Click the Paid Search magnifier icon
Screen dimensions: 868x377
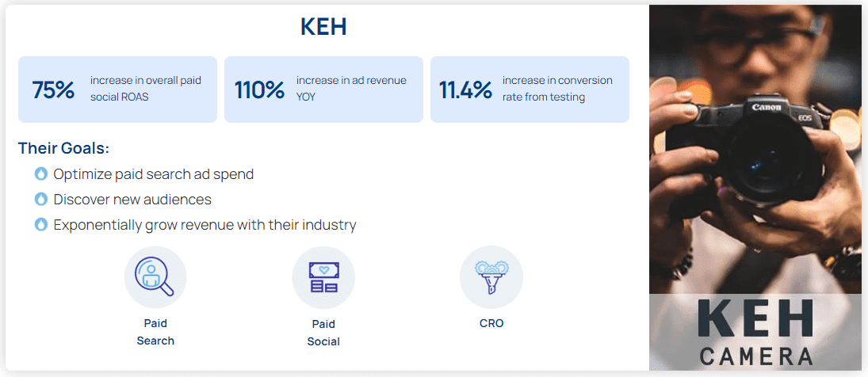(155, 277)
